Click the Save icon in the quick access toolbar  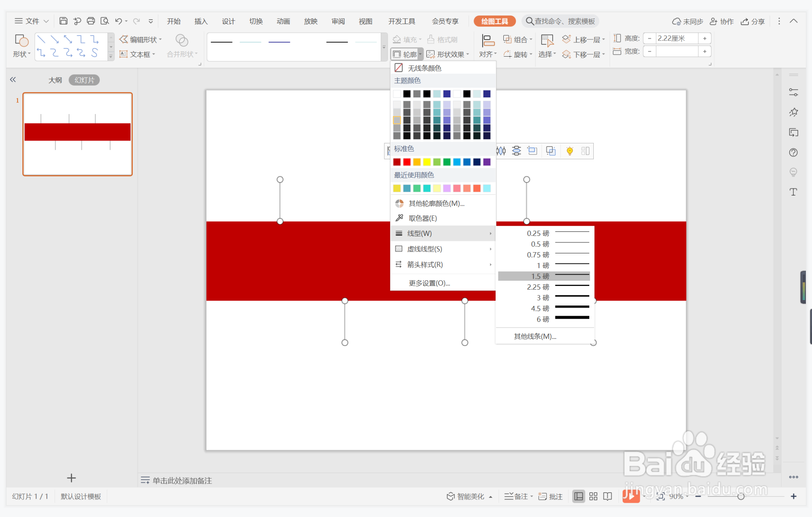(x=63, y=21)
